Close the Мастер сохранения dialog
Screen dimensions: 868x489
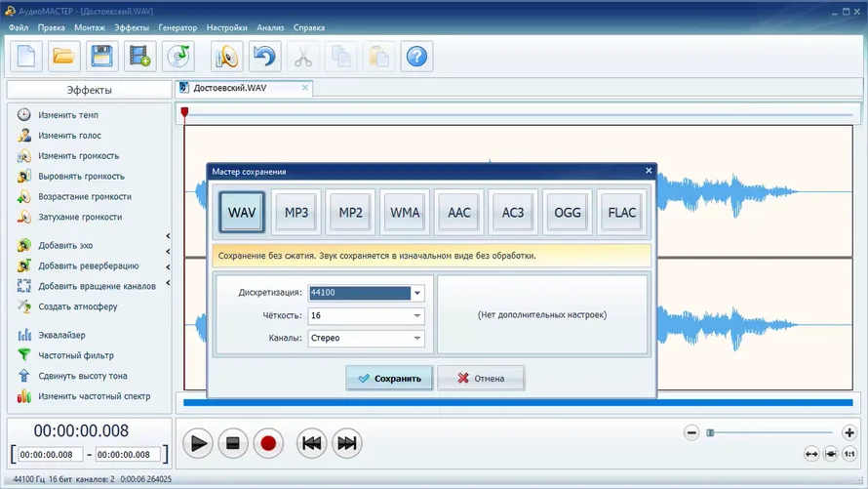(649, 171)
